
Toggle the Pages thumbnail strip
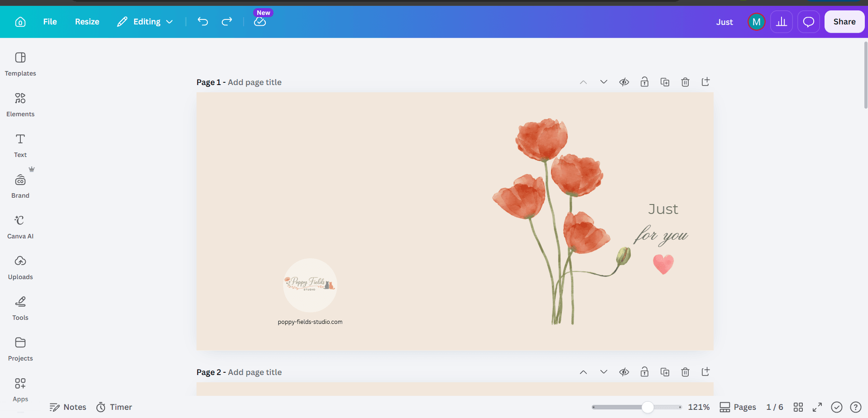pos(738,407)
